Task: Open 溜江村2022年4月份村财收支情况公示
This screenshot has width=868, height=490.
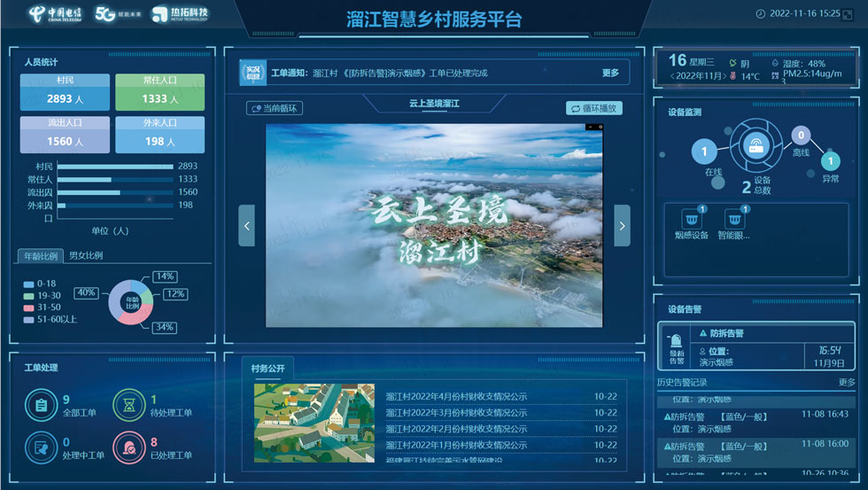Action: click(x=501, y=396)
